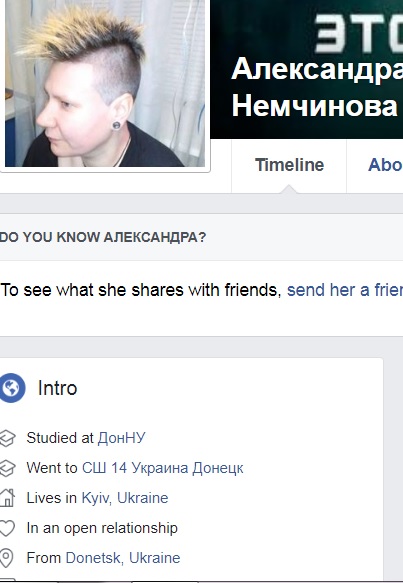Screen dimensions: 403x583
Task: Open the СШ 14 Украина Донецк link
Action: click(162, 468)
